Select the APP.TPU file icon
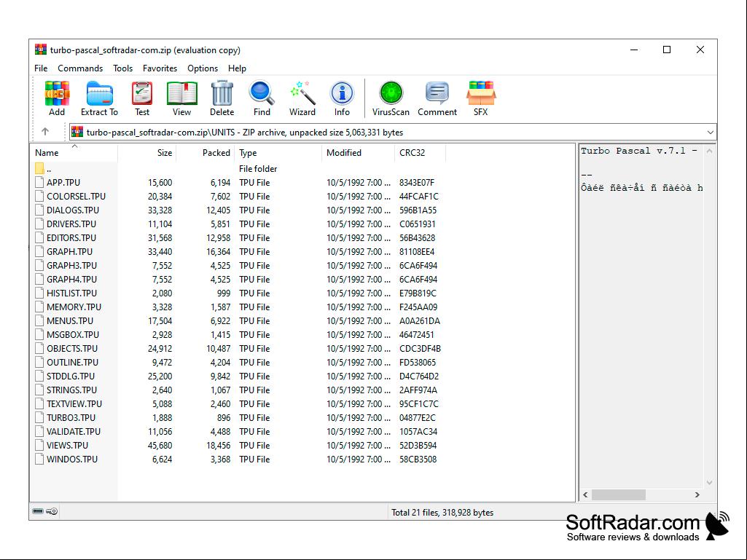The height and width of the screenshot is (560, 747). click(x=39, y=182)
